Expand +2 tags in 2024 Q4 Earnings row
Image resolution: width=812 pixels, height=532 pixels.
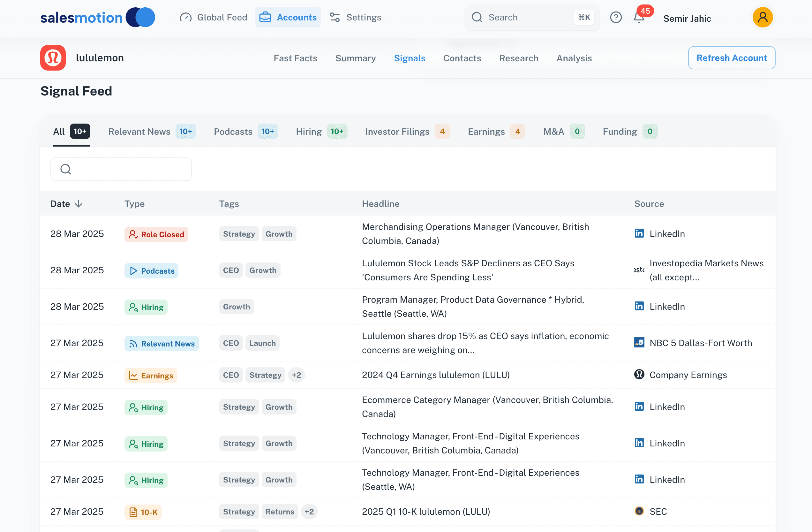pyautogui.click(x=296, y=375)
